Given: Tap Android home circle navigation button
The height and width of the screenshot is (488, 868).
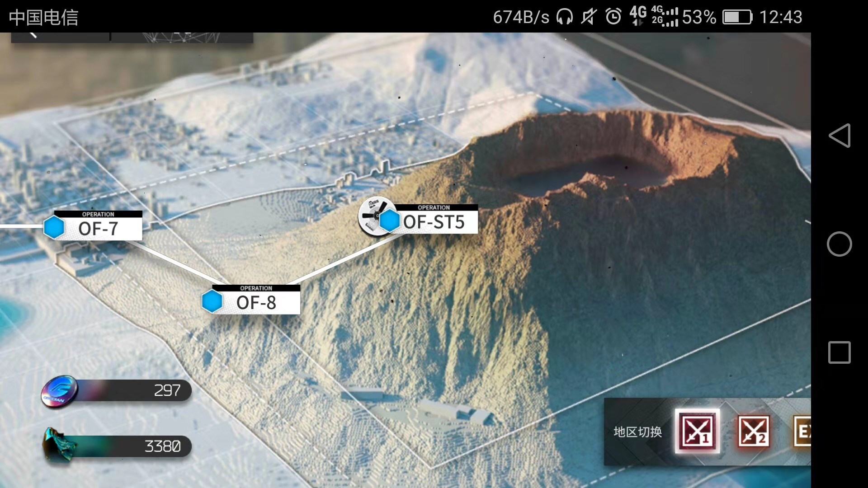Looking at the screenshot, I should pyautogui.click(x=840, y=244).
